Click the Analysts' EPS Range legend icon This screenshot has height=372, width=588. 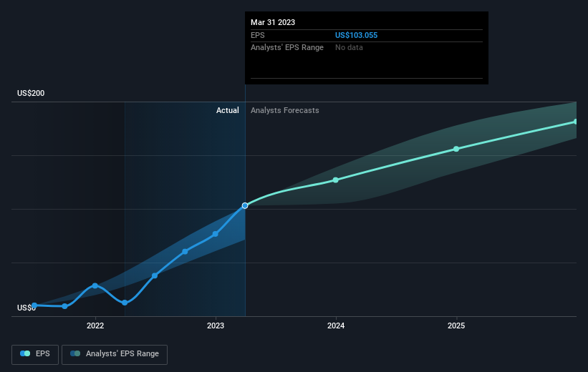[75, 353]
